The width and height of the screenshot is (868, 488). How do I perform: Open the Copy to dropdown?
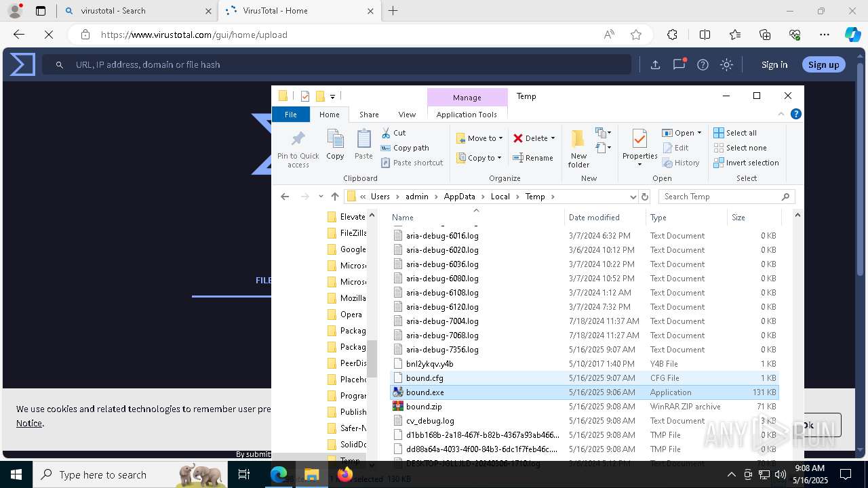click(x=479, y=158)
